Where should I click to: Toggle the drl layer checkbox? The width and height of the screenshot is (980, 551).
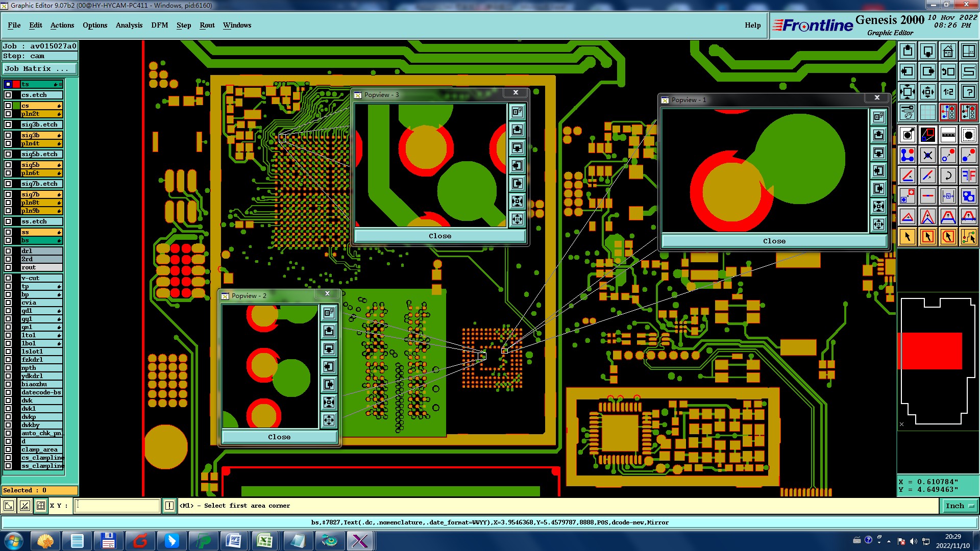8,251
